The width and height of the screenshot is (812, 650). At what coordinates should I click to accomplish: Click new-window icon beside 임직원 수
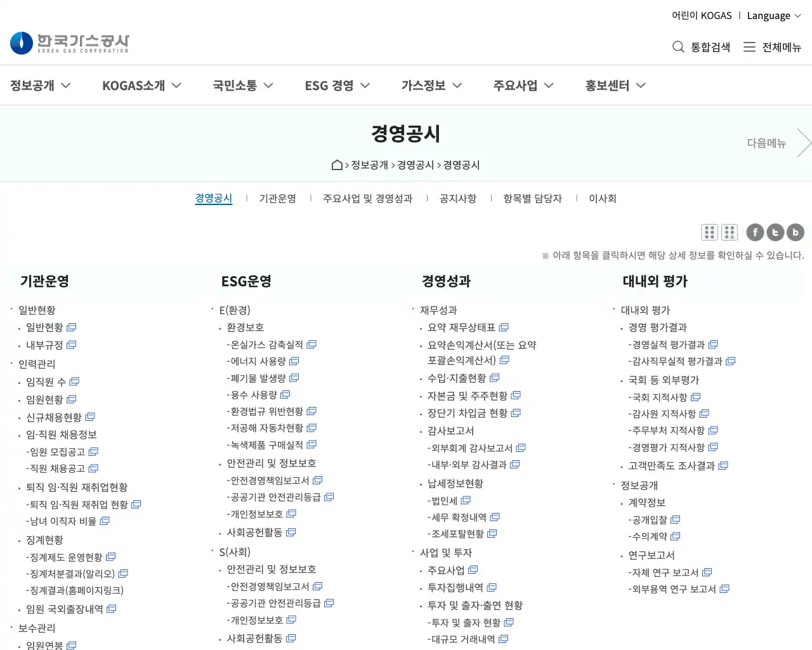[74, 381]
